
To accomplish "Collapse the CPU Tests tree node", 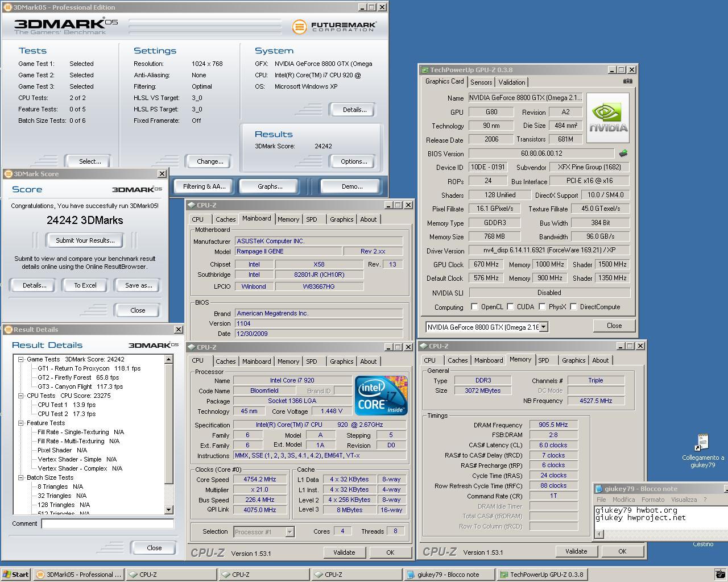I will (21, 396).
